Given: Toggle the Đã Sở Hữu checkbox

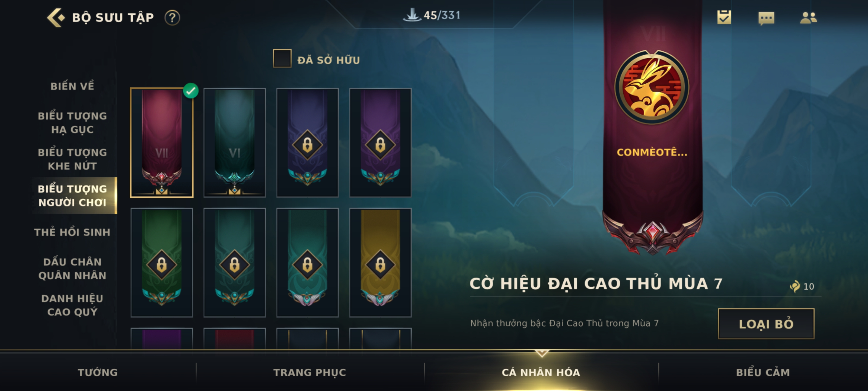Looking at the screenshot, I should click(x=282, y=58).
